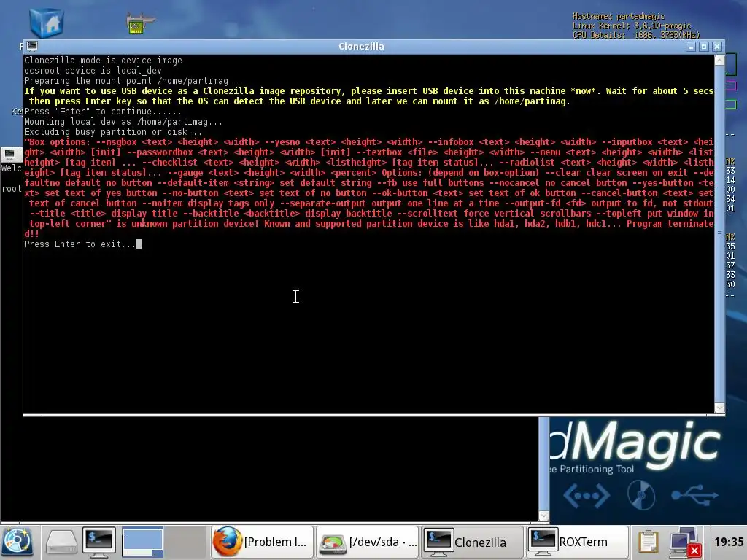Click the Clonezilla scrollbar down arrow
The width and height of the screenshot is (747, 560).
pos(719,408)
